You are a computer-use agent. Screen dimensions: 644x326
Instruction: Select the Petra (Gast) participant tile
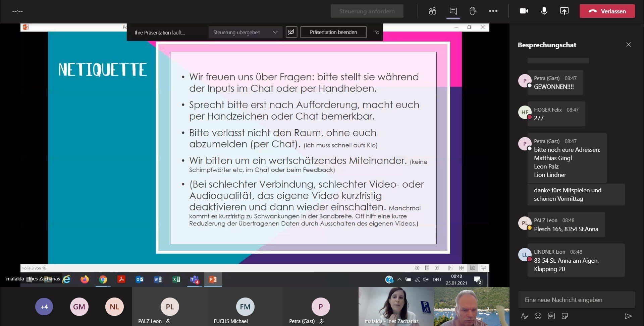321,307
